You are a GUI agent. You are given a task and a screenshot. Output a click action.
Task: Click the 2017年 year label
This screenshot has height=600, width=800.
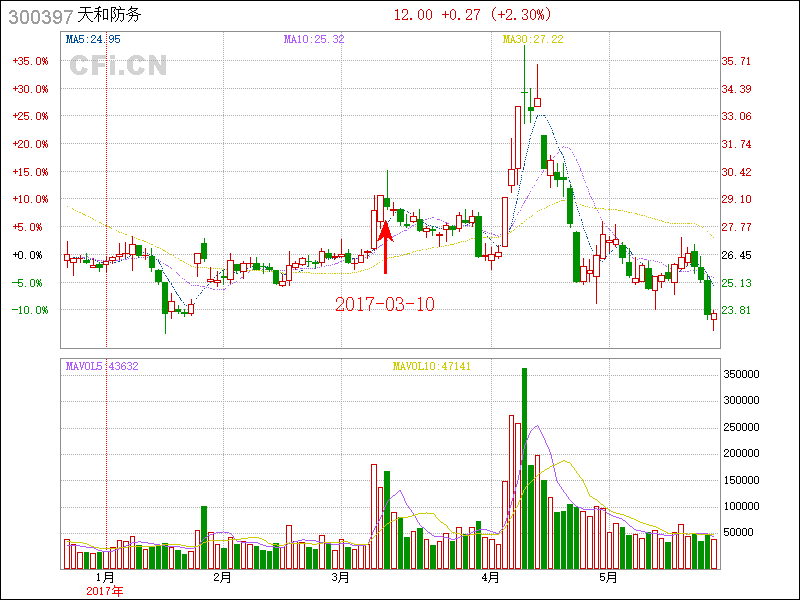coord(104,591)
